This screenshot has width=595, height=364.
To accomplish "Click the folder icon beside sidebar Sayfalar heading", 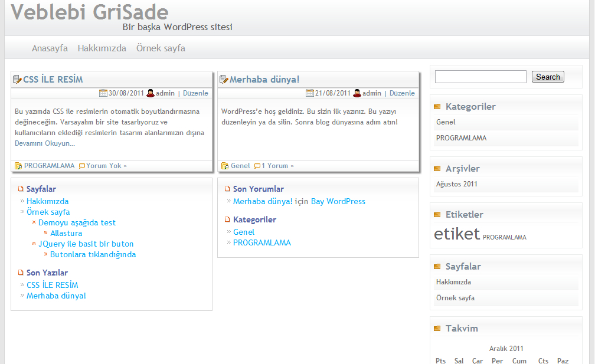I will click(437, 267).
